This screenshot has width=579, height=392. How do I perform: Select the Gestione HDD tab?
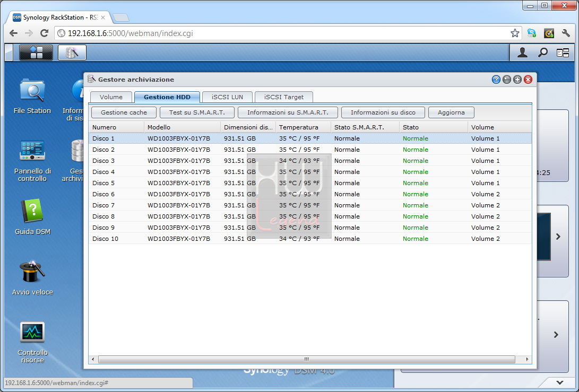click(167, 97)
